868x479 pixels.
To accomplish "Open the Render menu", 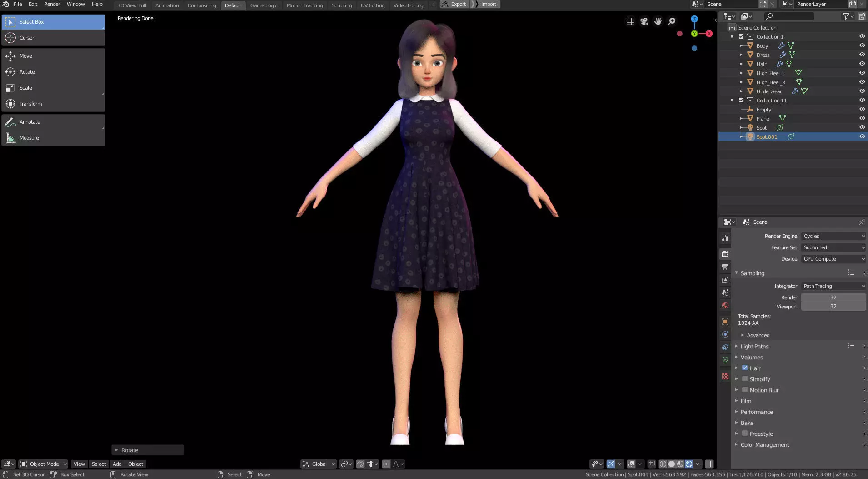I will 52,4.
